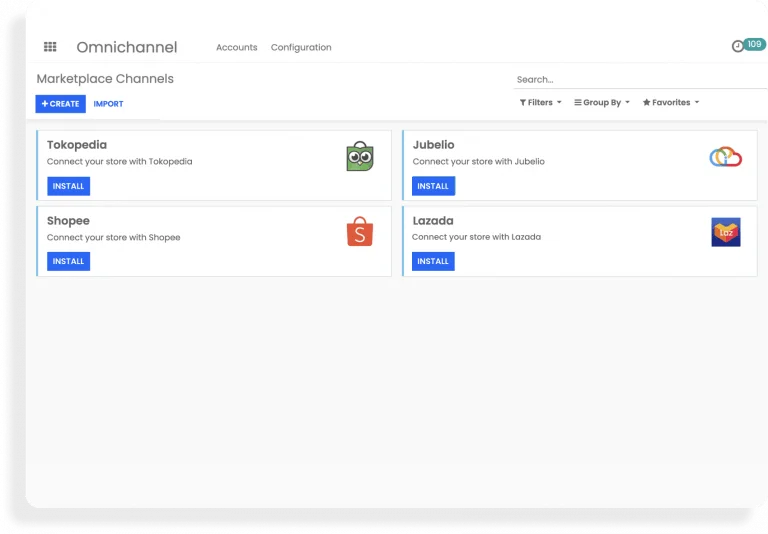Image resolution: width=768 pixels, height=534 pixels.
Task: Open the Favorites dropdown
Action: (x=670, y=102)
